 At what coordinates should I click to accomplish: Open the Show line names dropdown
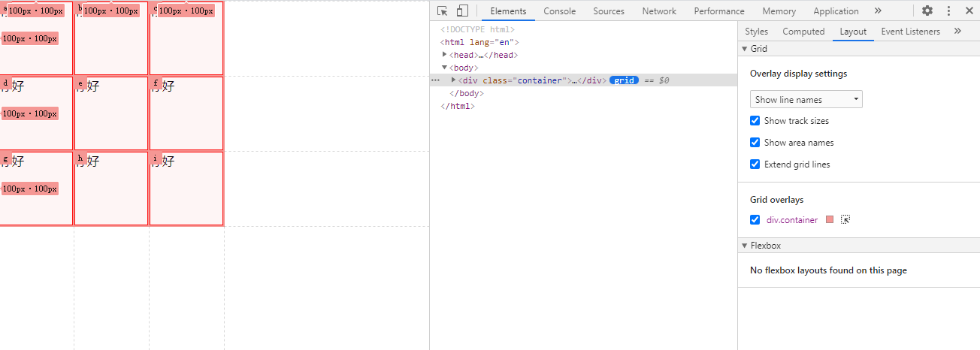[806, 99]
